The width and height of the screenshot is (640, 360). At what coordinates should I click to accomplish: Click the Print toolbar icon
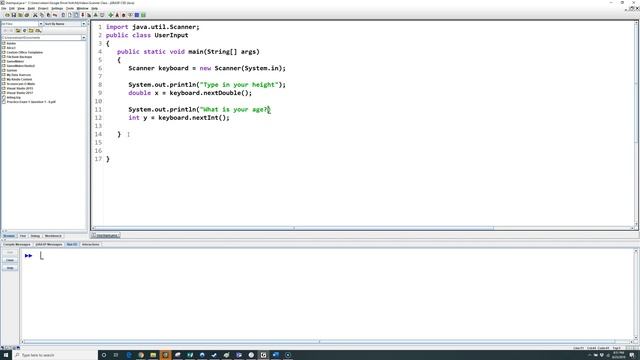27,15
